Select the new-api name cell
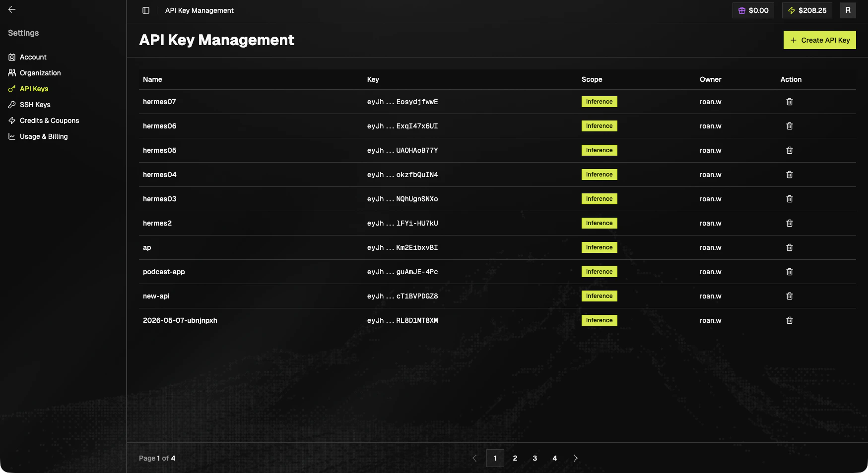This screenshot has height=473, width=868. point(156,296)
